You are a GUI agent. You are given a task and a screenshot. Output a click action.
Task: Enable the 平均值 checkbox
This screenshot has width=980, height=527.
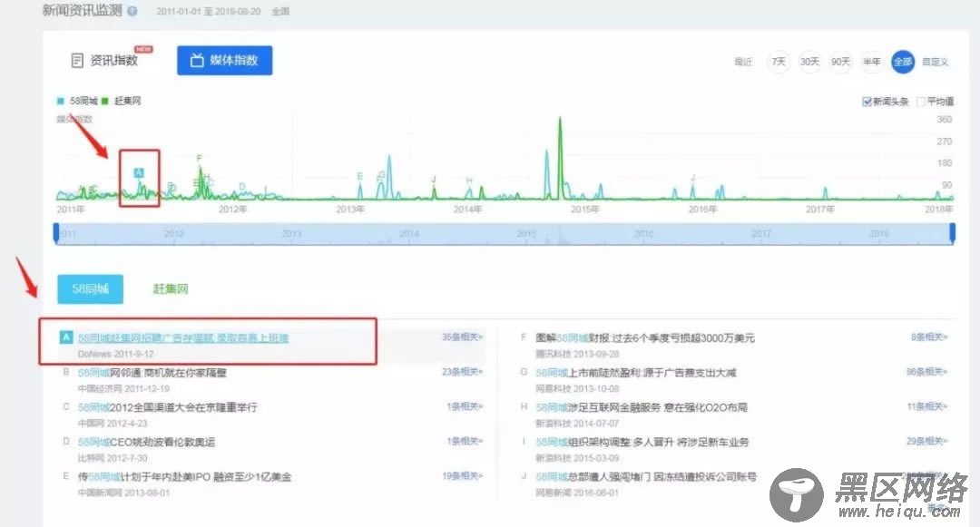pyautogui.click(x=921, y=102)
